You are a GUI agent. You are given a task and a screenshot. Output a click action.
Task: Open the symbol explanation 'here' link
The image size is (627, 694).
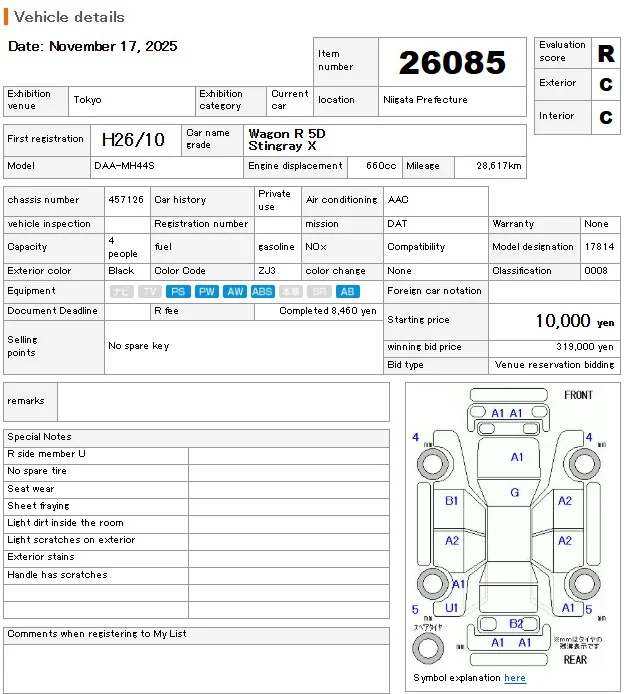pos(515,678)
